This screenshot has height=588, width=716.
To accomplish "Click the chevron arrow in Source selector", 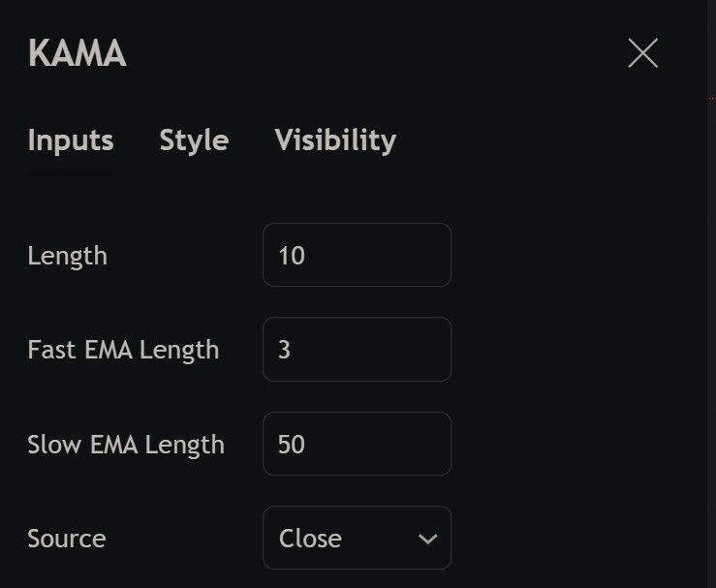I will click(427, 539).
